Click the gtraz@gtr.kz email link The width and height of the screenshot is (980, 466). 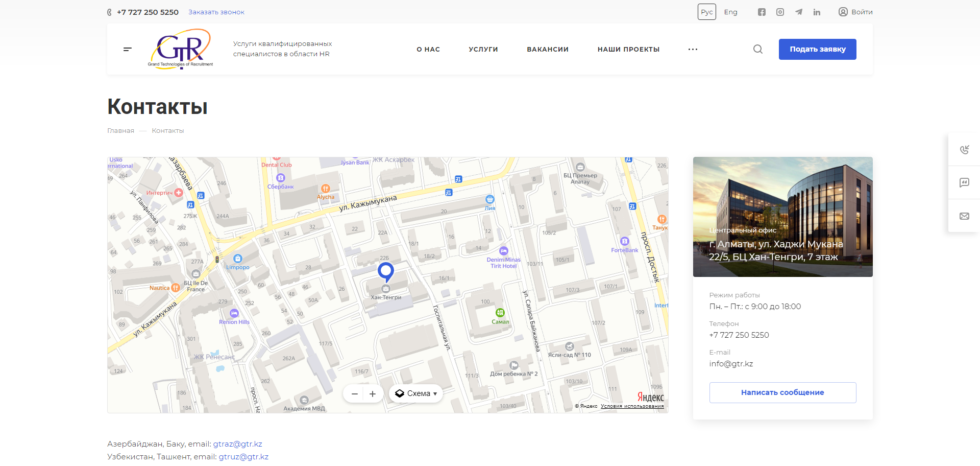click(237, 444)
